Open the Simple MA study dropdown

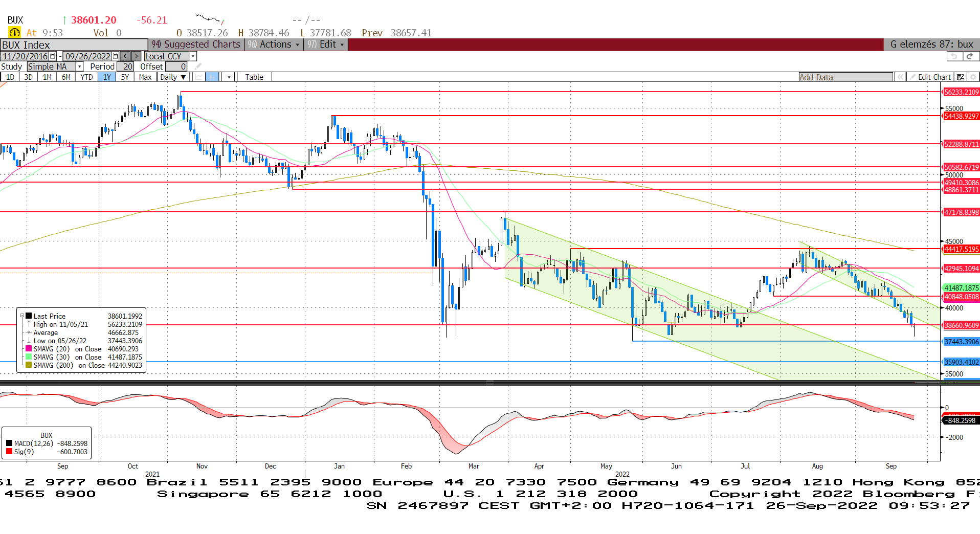[80, 66]
